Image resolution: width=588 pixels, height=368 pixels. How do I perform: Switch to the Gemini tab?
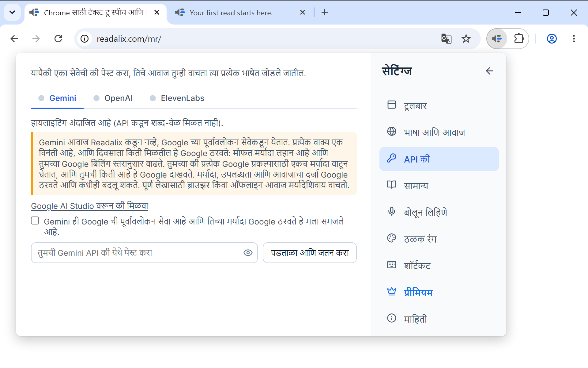tap(57, 98)
